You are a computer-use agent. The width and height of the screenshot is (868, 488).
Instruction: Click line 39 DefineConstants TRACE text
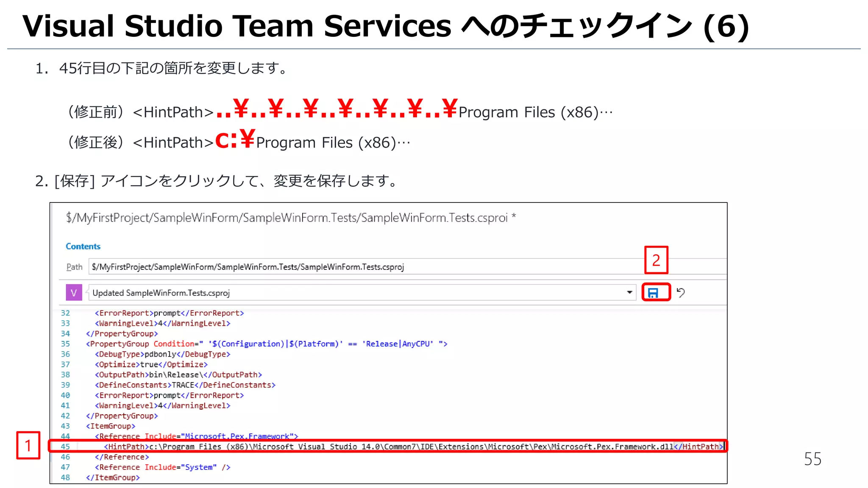(x=185, y=385)
